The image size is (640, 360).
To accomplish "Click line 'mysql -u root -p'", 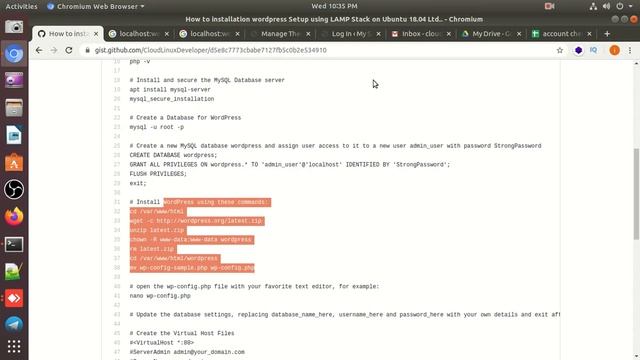I will [x=157, y=127].
